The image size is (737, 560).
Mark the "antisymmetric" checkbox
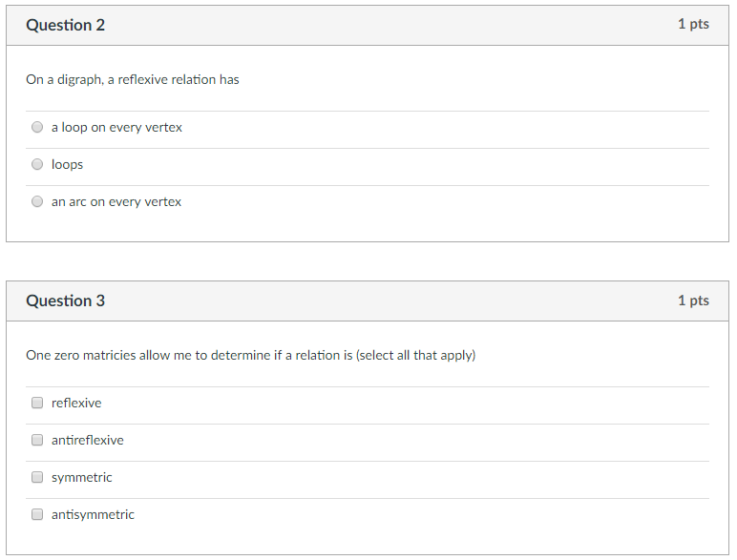click(x=37, y=514)
